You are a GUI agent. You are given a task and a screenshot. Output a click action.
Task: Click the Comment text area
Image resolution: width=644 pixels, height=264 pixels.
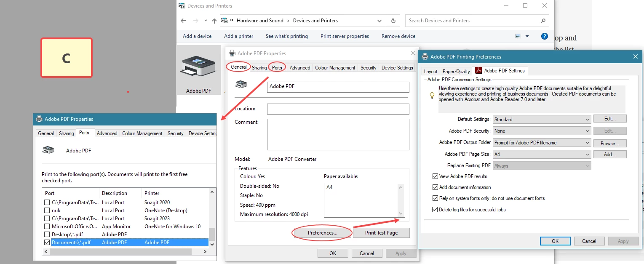(x=338, y=134)
